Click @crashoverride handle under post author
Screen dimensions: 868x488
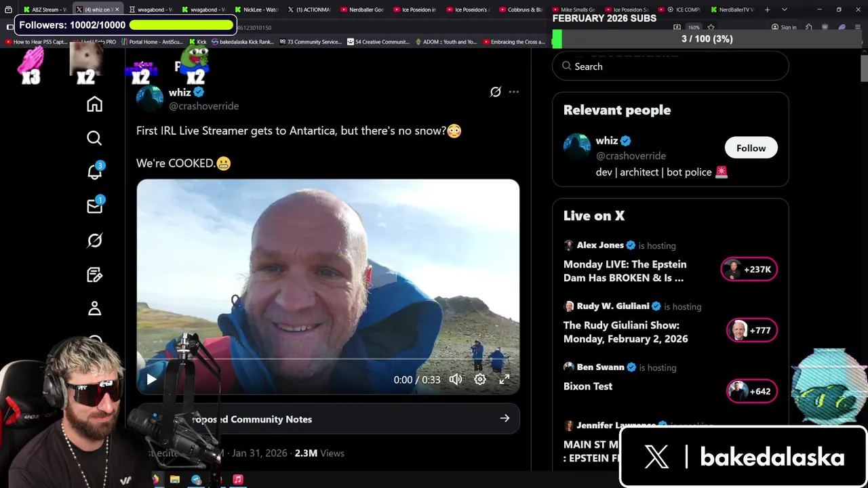tap(204, 106)
